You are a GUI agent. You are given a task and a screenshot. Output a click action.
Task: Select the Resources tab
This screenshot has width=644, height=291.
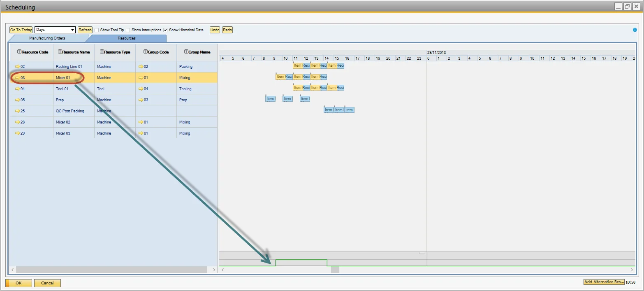tap(126, 38)
